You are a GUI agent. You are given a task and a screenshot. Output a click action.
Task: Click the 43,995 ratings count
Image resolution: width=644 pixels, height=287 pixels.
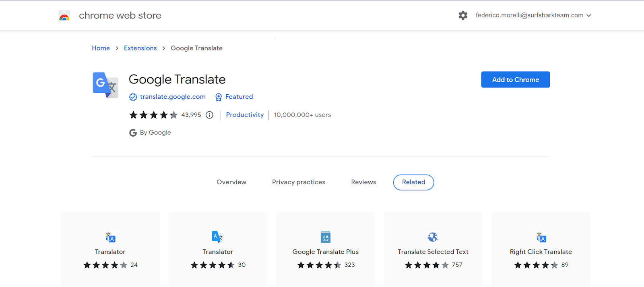tap(191, 115)
